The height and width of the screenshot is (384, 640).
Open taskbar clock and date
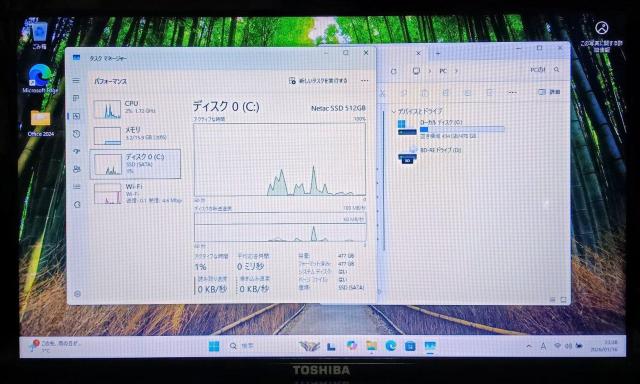click(604, 346)
